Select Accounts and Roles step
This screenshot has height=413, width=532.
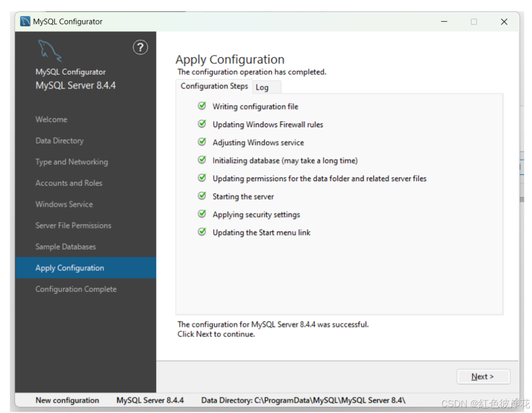tap(69, 183)
